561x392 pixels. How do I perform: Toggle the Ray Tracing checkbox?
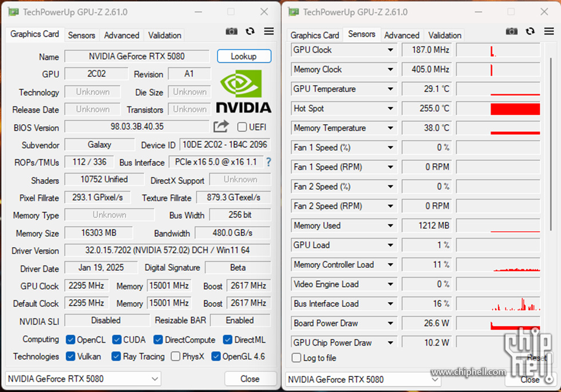116,356
